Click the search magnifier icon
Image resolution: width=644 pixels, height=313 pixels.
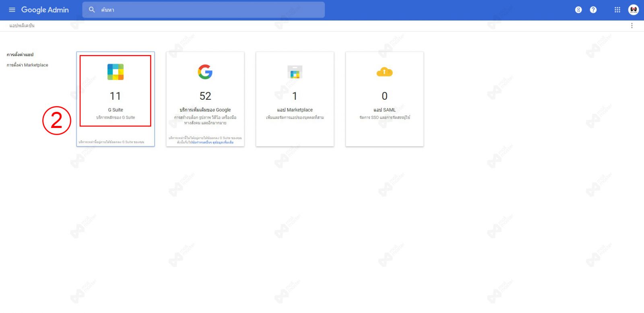tap(92, 10)
